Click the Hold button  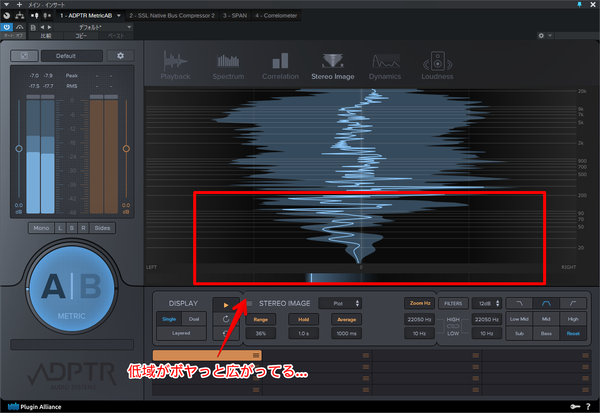tap(303, 319)
